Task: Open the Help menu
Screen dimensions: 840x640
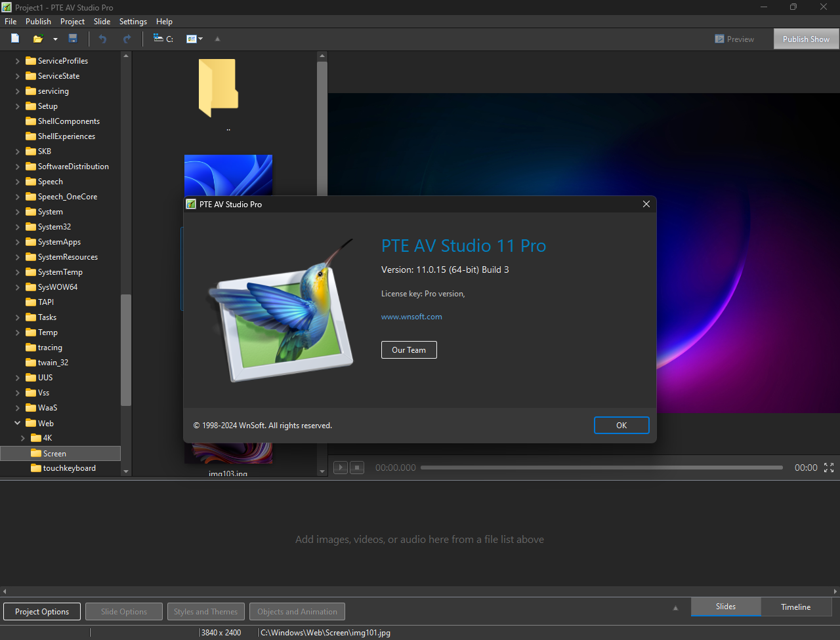Action: click(x=164, y=22)
